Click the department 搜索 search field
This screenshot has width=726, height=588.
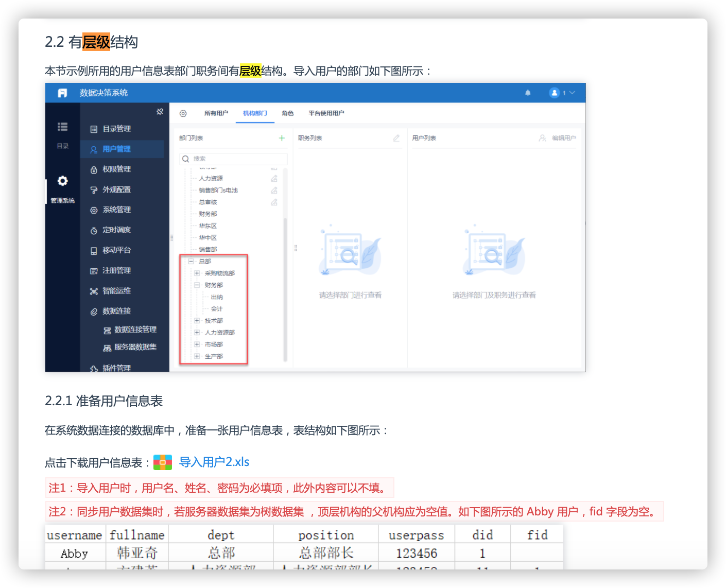pyautogui.click(x=233, y=159)
